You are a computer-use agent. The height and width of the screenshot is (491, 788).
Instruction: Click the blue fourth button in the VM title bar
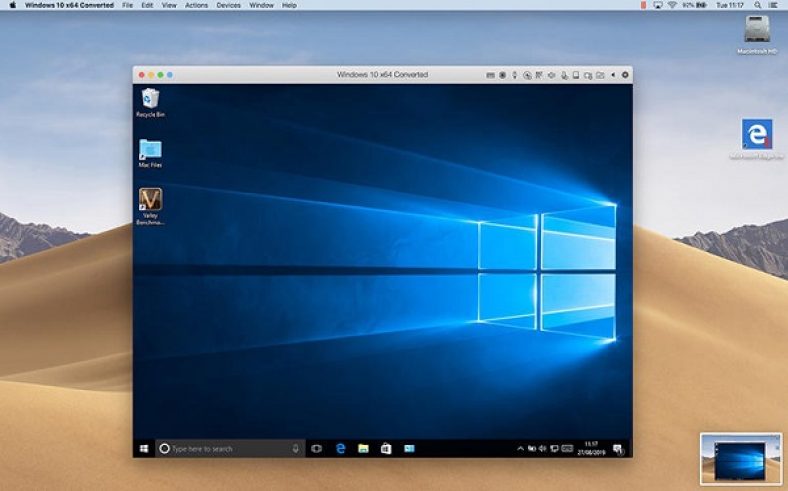pos(170,75)
